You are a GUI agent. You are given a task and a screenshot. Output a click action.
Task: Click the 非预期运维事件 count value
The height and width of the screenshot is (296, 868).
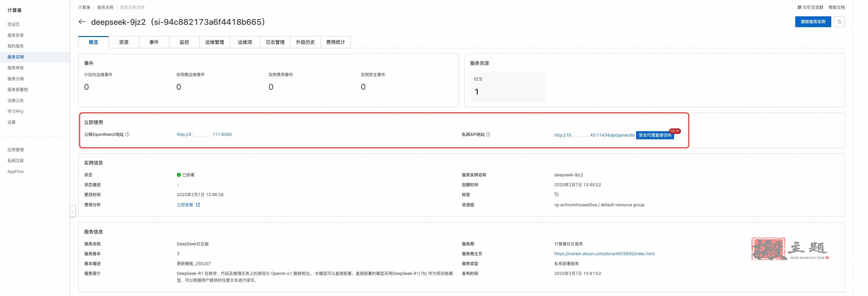point(179,87)
